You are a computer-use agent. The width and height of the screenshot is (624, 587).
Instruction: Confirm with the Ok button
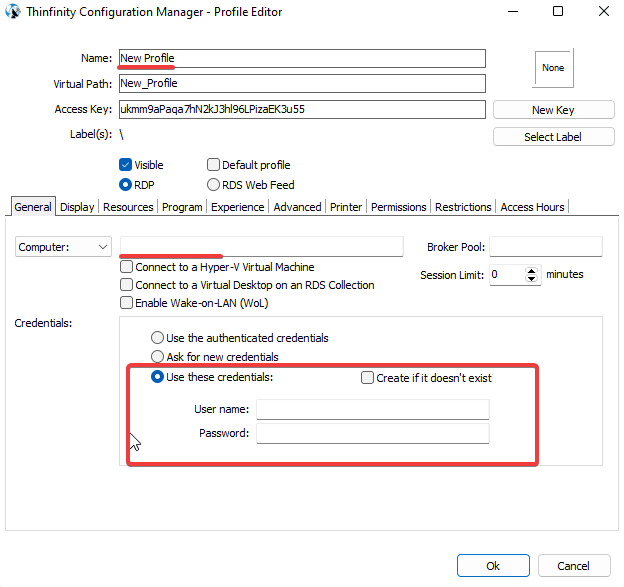[493, 566]
